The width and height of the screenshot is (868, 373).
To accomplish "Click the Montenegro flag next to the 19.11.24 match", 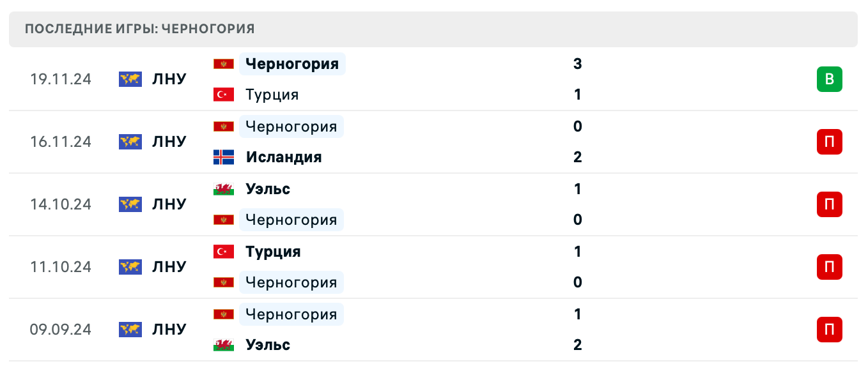I will (x=222, y=64).
